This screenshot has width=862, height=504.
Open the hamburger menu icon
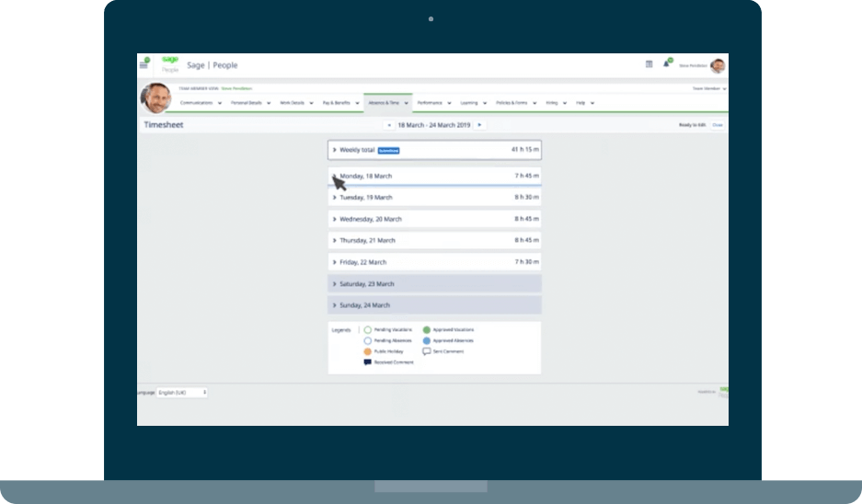[x=144, y=65]
